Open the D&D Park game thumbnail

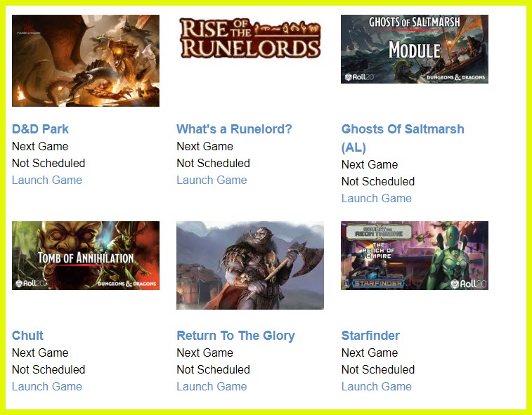86,61
